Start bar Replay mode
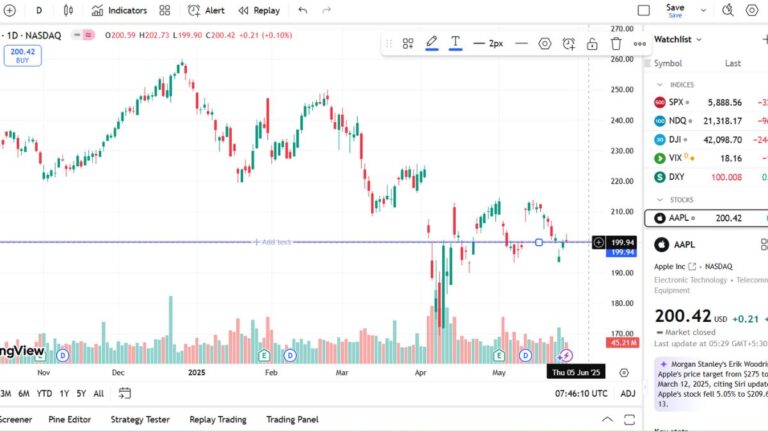Viewport: 768px width, 432px height. point(259,10)
